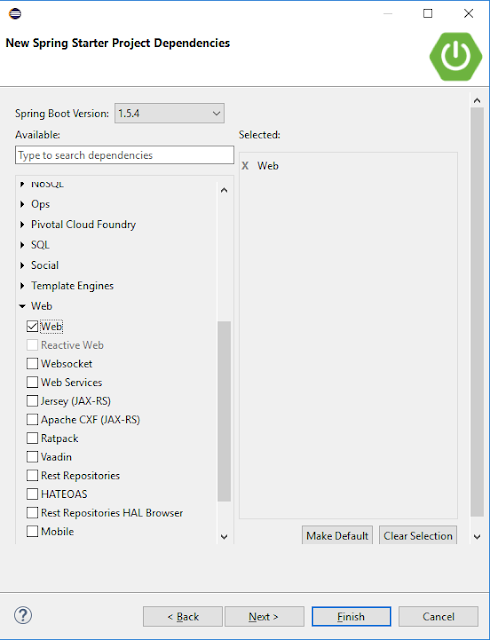Open the Spring Boot Version dropdown
The height and width of the screenshot is (640, 490).
(169, 113)
